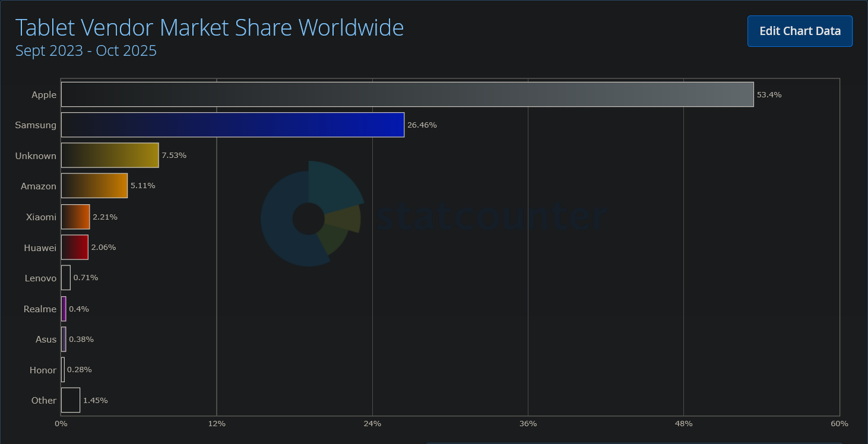868x444 pixels.
Task: Click the Huawei axis label
Action: point(40,248)
